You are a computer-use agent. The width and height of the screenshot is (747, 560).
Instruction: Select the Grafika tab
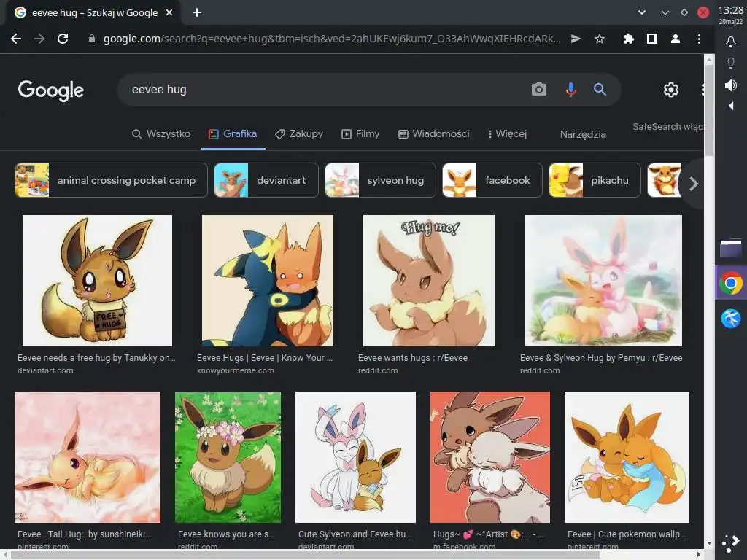coord(233,134)
